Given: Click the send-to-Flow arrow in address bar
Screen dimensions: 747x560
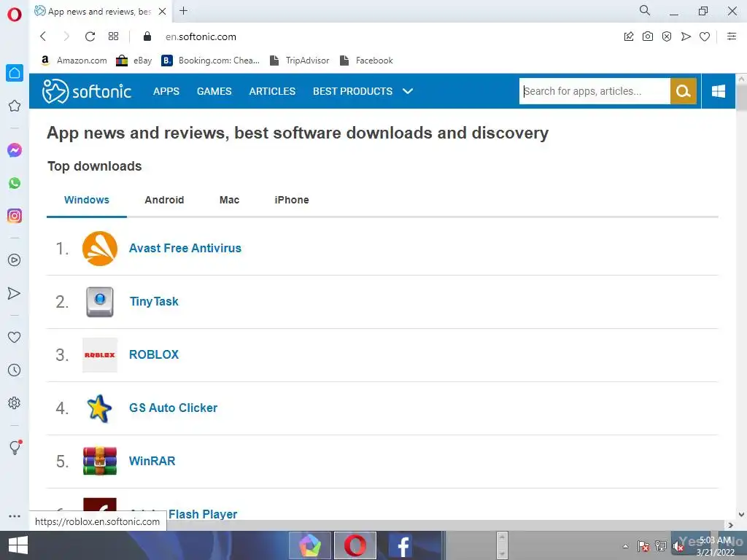Looking at the screenshot, I should 686,36.
